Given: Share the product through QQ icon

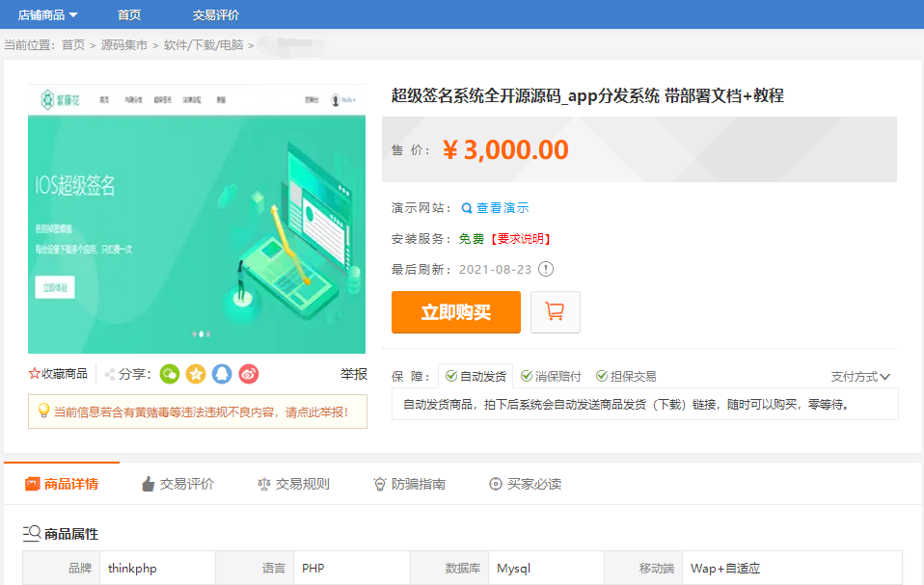Looking at the screenshot, I should (x=222, y=374).
